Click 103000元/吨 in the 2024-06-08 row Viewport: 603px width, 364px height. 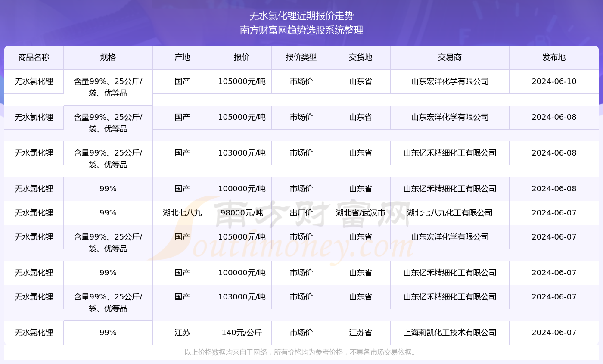pyautogui.click(x=242, y=153)
